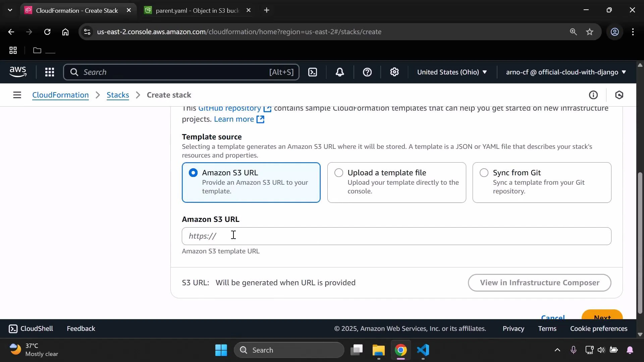Open the AWS home logo
This screenshot has height=362, width=644.
coord(18,72)
